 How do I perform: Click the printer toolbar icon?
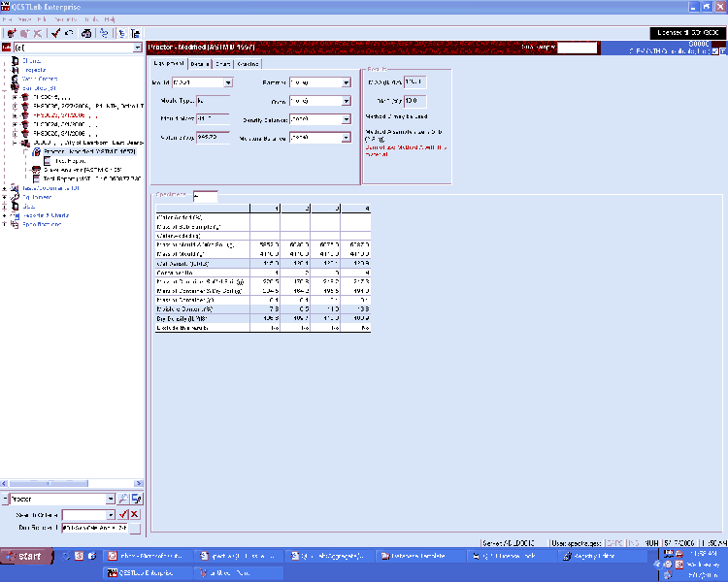click(86, 33)
